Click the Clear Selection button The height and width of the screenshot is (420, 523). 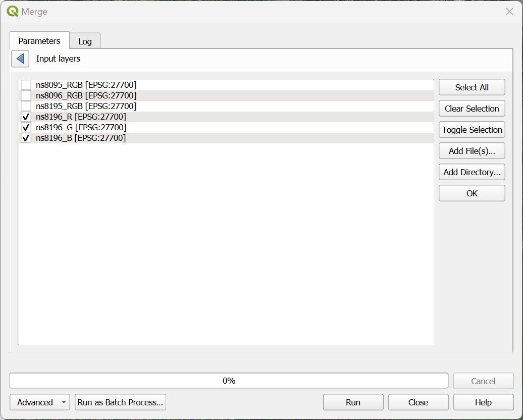(x=472, y=109)
